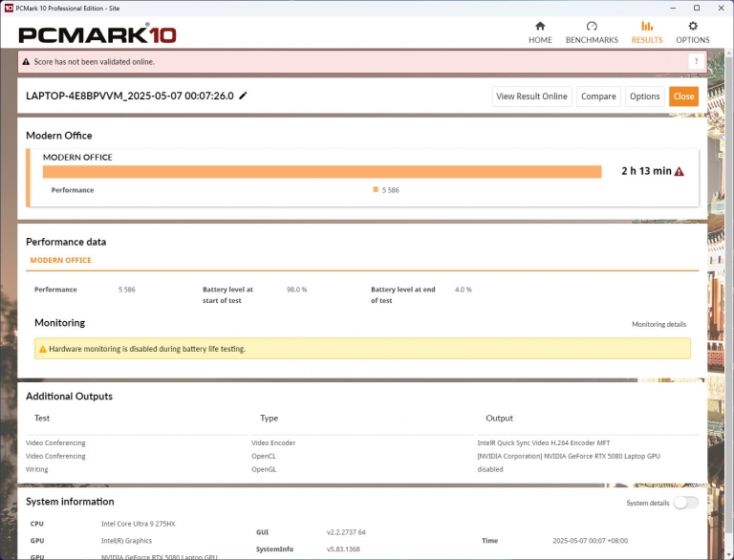Select the MODERN OFFICE performance data tab

coord(61,260)
